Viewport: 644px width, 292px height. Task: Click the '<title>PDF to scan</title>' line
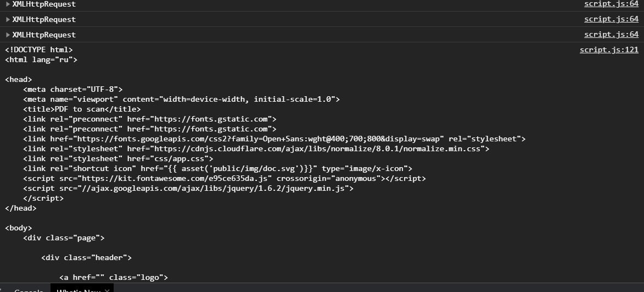pos(82,109)
